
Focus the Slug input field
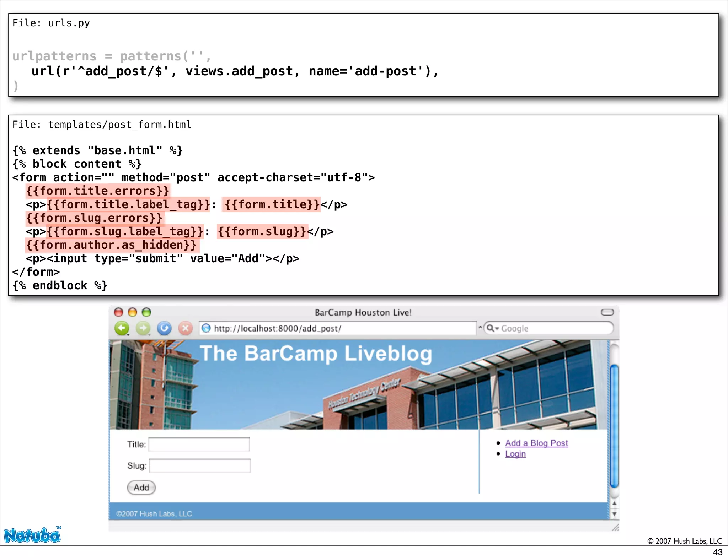click(x=200, y=466)
